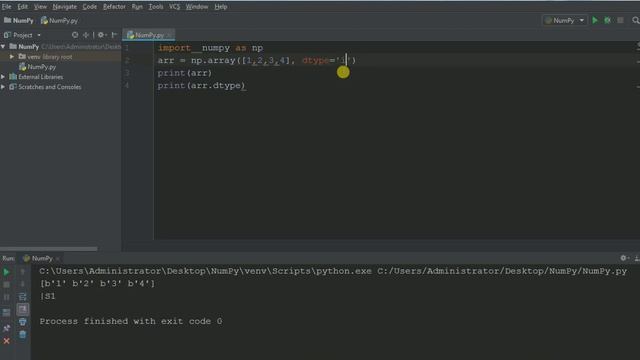This screenshot has height=360, width=640.
Task: Place cursor on print(arr) line
Action: click(185, 73)
